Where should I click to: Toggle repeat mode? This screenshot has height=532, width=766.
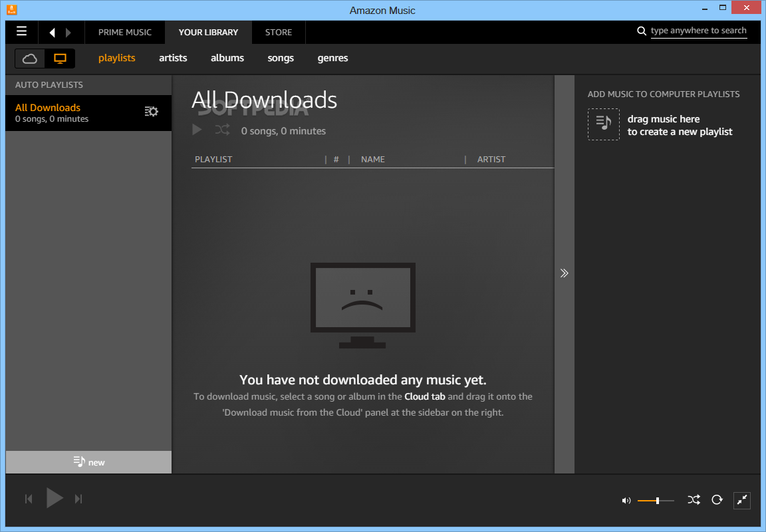click(x=717, y=500)
